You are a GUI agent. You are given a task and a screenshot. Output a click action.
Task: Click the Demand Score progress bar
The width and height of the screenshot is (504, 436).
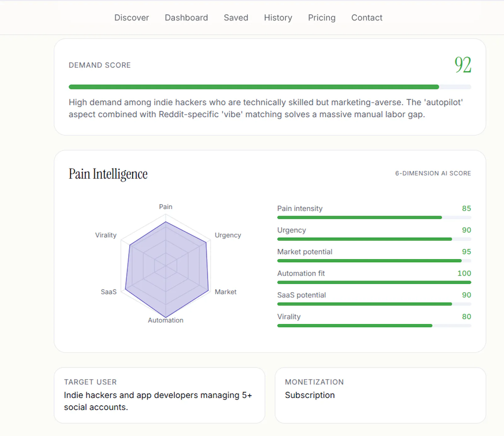[270, 87]
